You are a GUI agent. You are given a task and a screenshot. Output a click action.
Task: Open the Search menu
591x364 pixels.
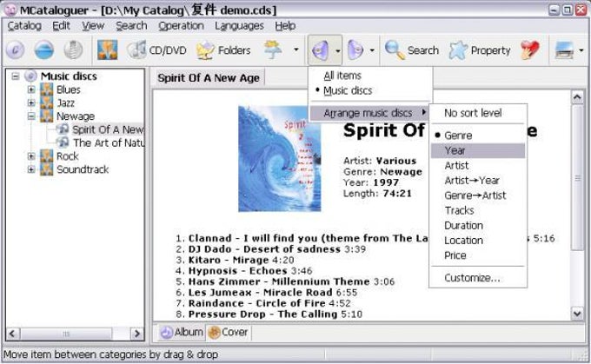click(131, 25)
